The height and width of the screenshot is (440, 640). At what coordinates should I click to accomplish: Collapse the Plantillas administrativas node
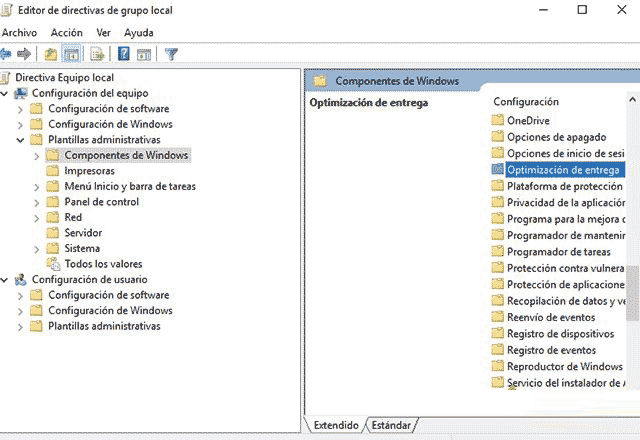coord(21,140)
